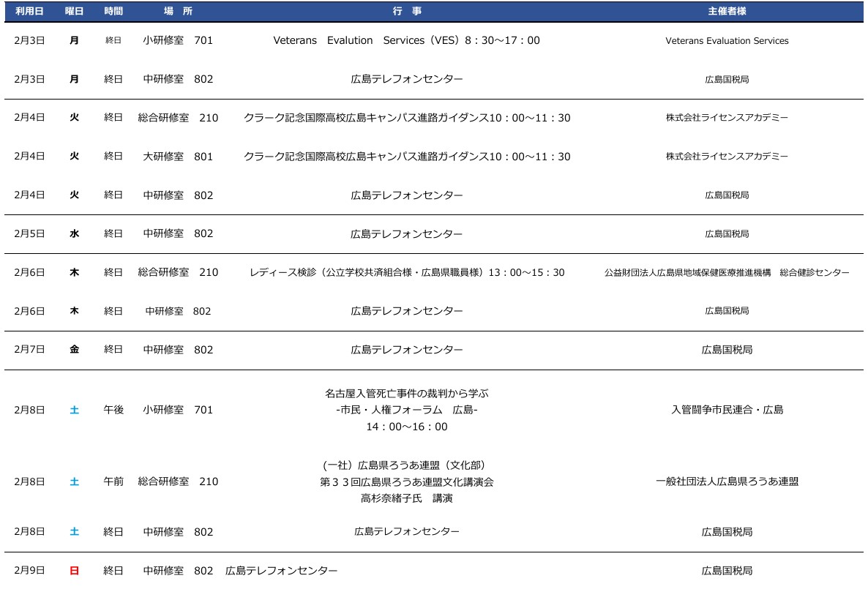Click organizer 一般社団法人広島県ろうあ連盟

(727, 481)
